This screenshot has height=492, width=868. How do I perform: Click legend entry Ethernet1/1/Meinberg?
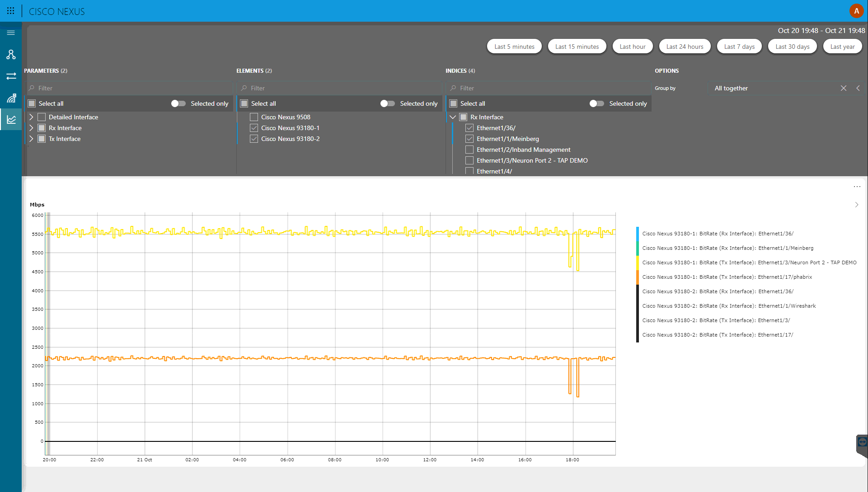pos(727,248)
